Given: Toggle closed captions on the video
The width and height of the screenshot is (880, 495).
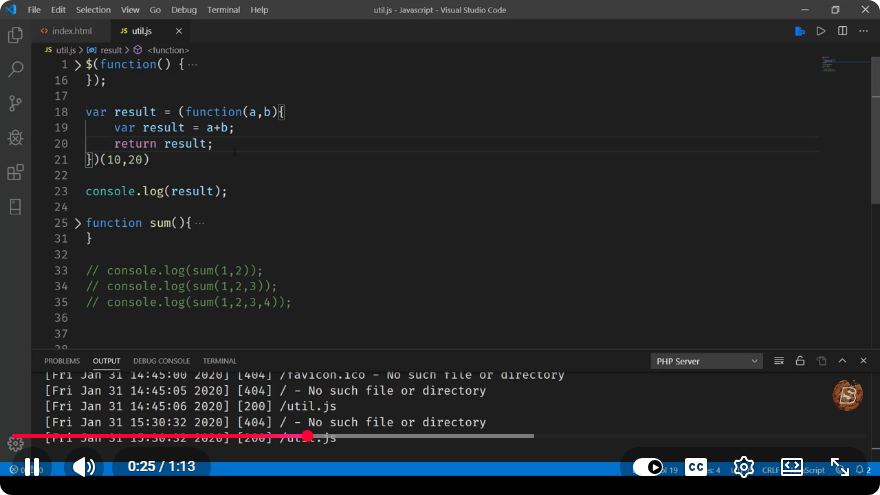Looking at the screenshot, I should [x=696, y=467].
